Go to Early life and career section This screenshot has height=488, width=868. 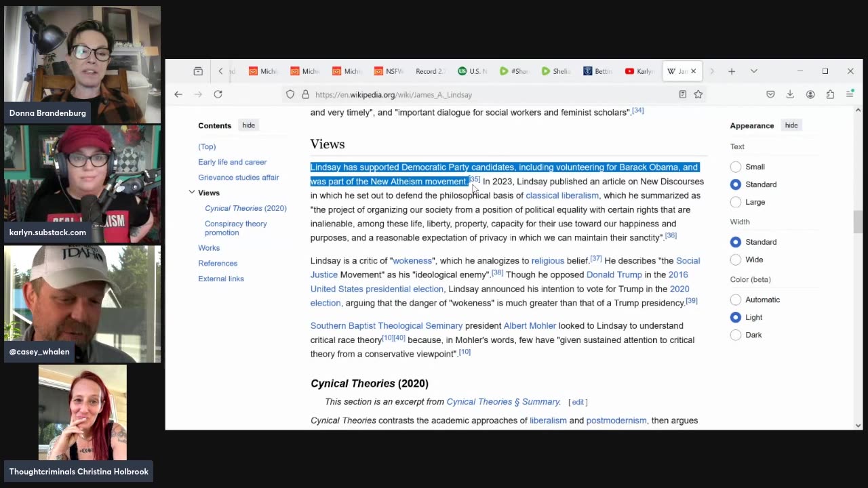pos(233,162)
